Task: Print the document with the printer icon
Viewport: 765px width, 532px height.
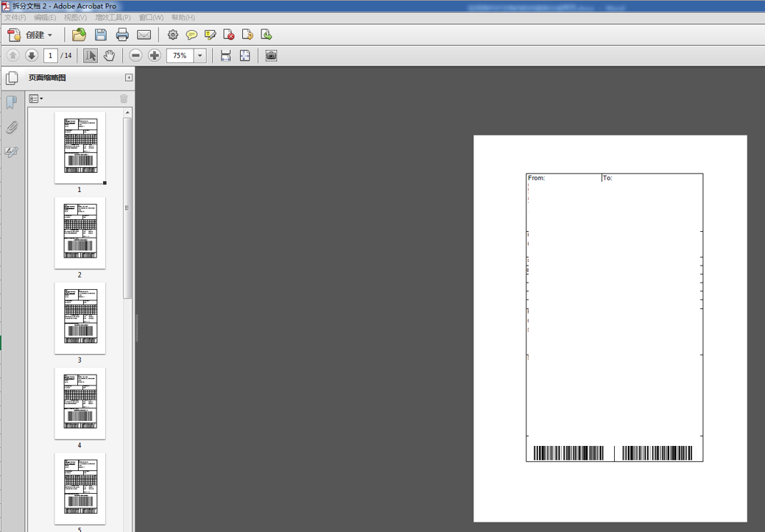Action: 122,35
